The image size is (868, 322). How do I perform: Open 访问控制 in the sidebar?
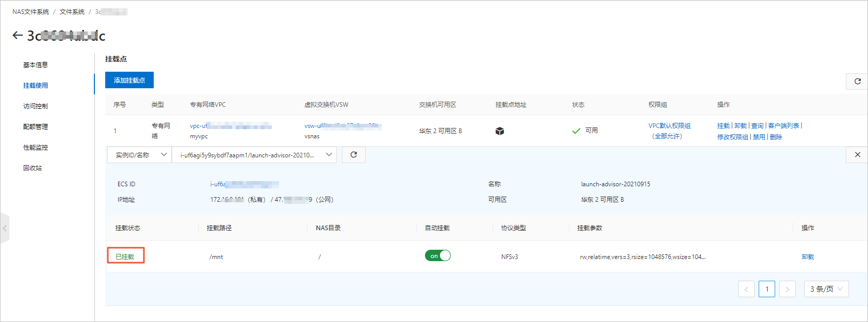(36, 106)
